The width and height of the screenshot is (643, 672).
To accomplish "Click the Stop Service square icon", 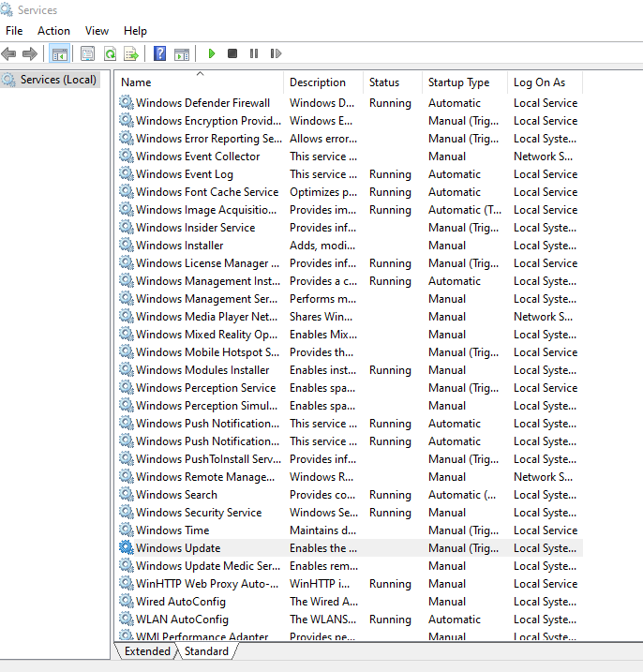I will click(232, 53).
